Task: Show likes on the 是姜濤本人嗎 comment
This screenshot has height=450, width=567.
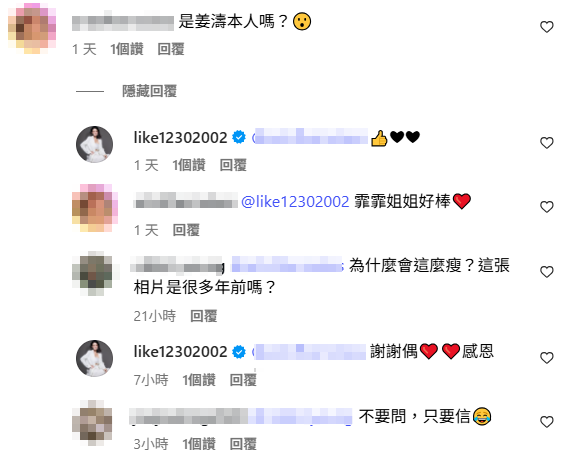Action: [127, 49]
